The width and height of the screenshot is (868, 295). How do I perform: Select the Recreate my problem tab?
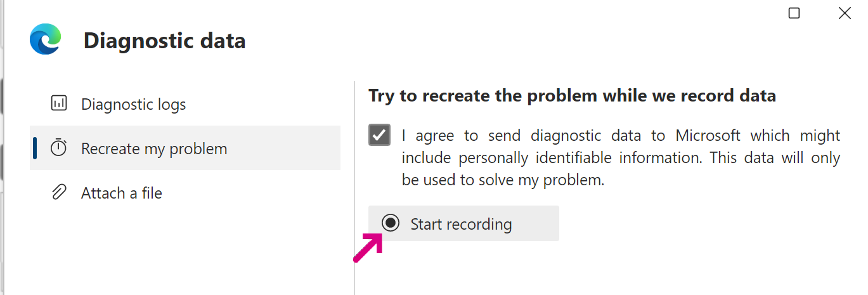[x=153, y=148]
